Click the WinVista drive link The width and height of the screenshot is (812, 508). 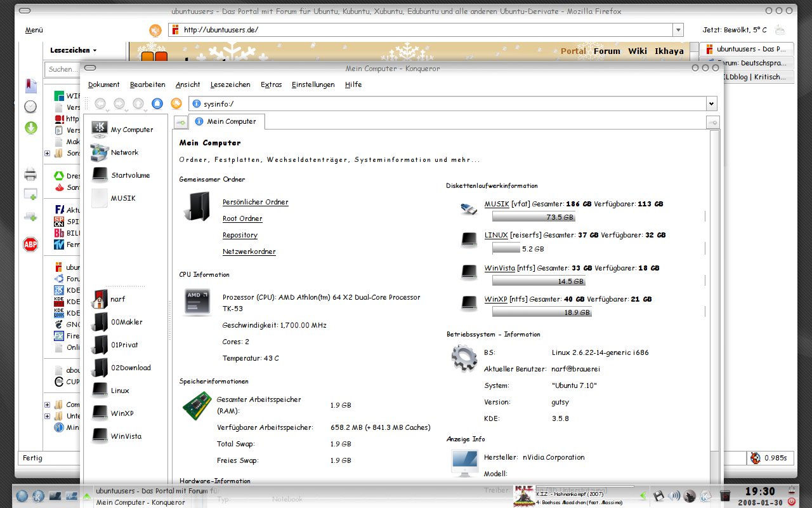500,268
